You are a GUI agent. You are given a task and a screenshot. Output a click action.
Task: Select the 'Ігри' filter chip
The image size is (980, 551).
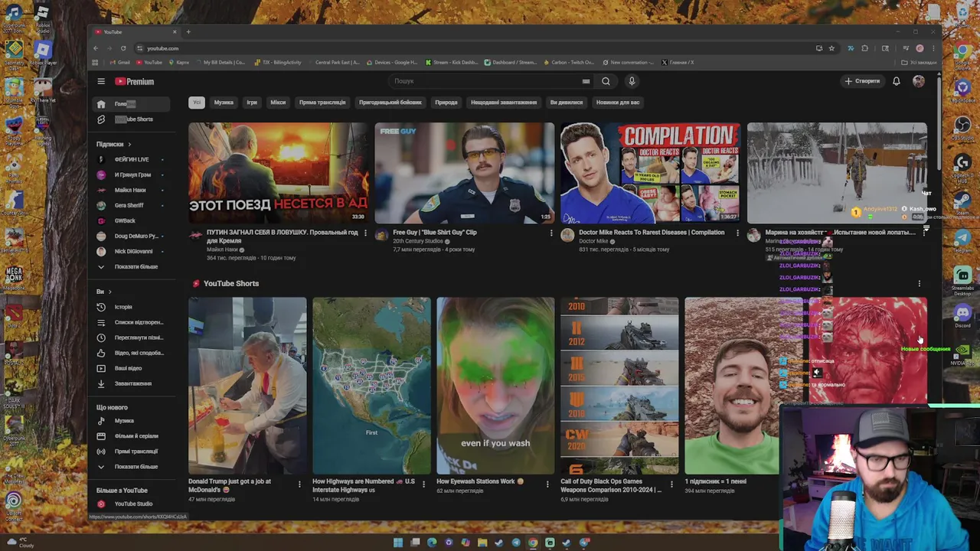252,103
